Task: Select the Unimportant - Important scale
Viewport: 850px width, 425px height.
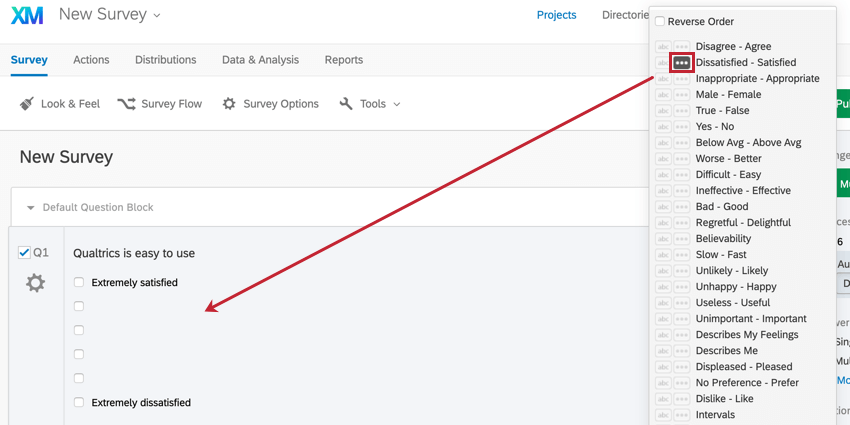Action: click(751, 319)
